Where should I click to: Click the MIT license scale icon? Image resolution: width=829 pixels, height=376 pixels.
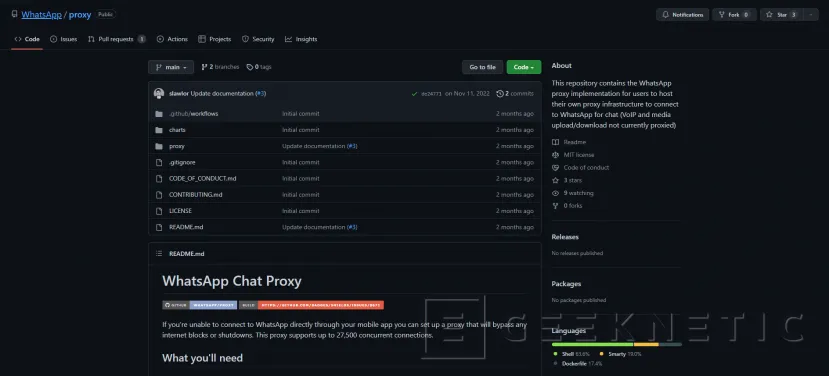(555, 155)
